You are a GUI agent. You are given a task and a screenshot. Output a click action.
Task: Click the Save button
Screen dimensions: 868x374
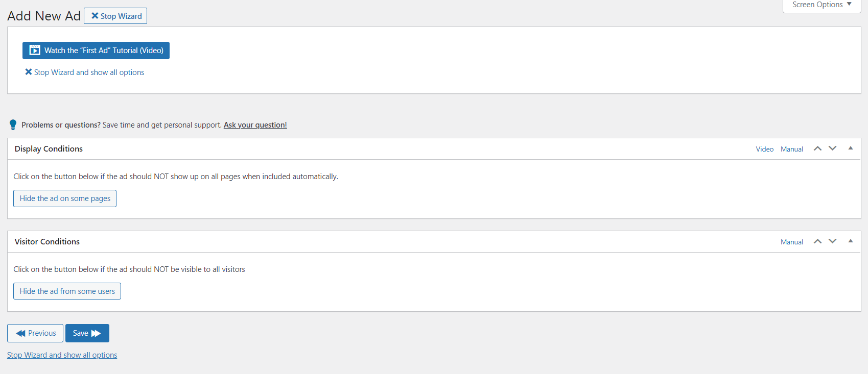(87, 333)
